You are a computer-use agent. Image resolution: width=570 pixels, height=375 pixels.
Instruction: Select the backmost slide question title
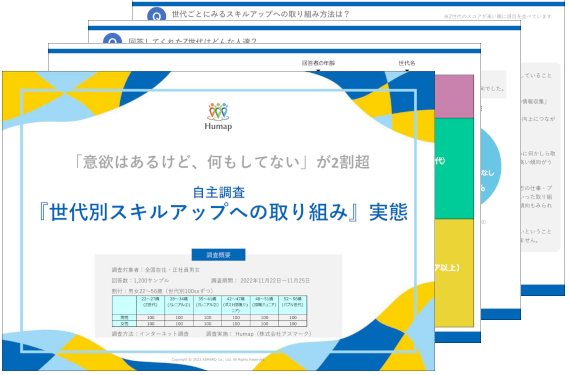pyautogui.click(x=261, y=14)
